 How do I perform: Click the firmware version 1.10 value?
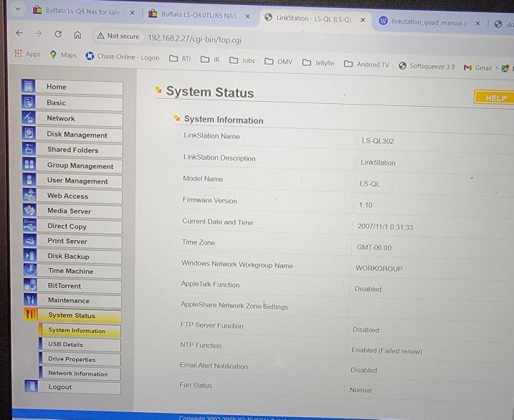point(366,205)
